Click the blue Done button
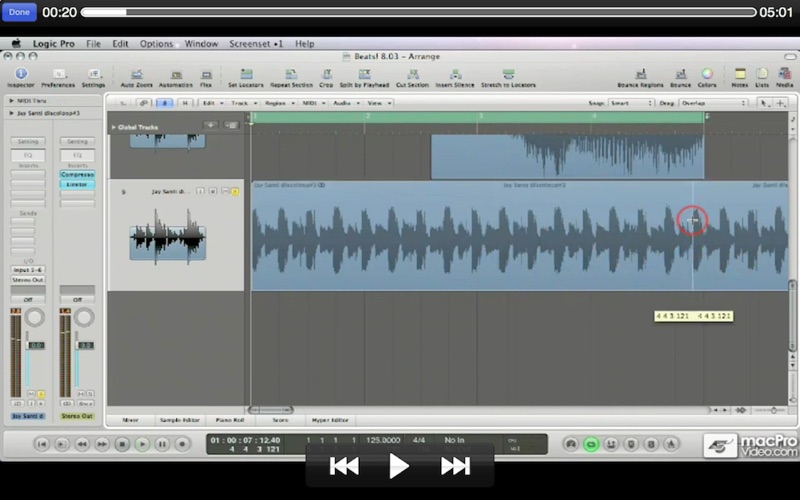Screen dimensions: 800x500 [x=19, y=12]
